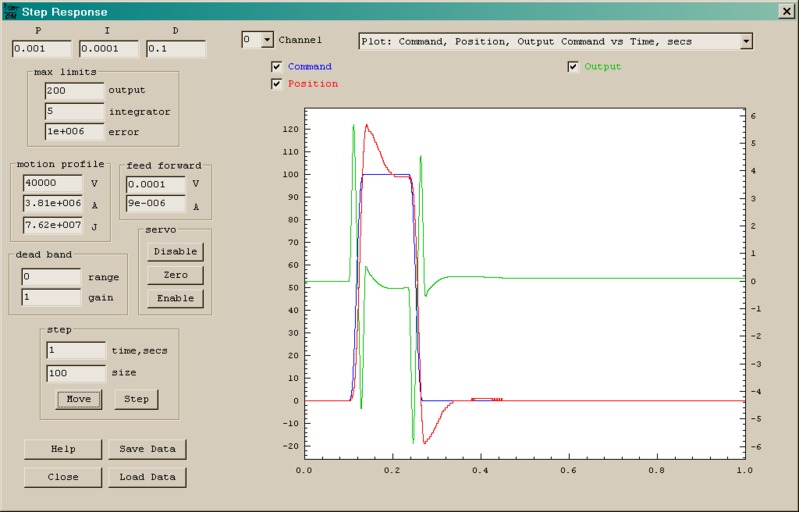
Task: Select the P gain input field
Action: point(41,49)
